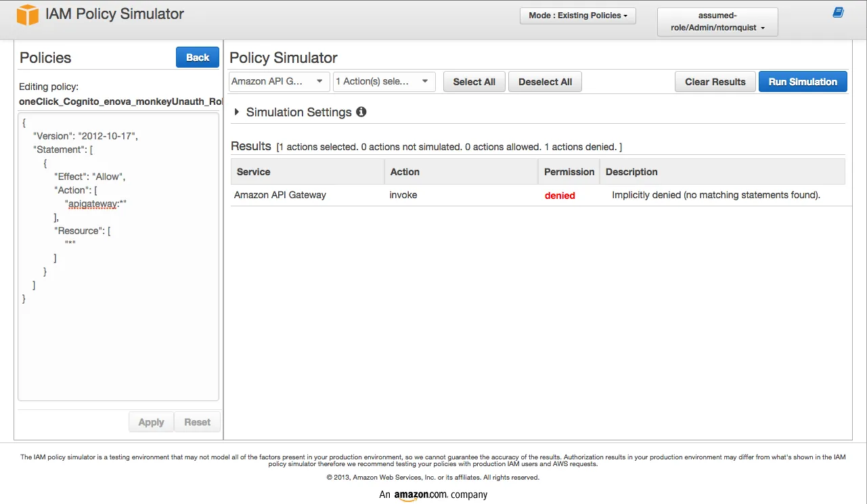Click the red denied permission result
The width and height of the screenshot is (867, 504).
(x=560, y=196)
